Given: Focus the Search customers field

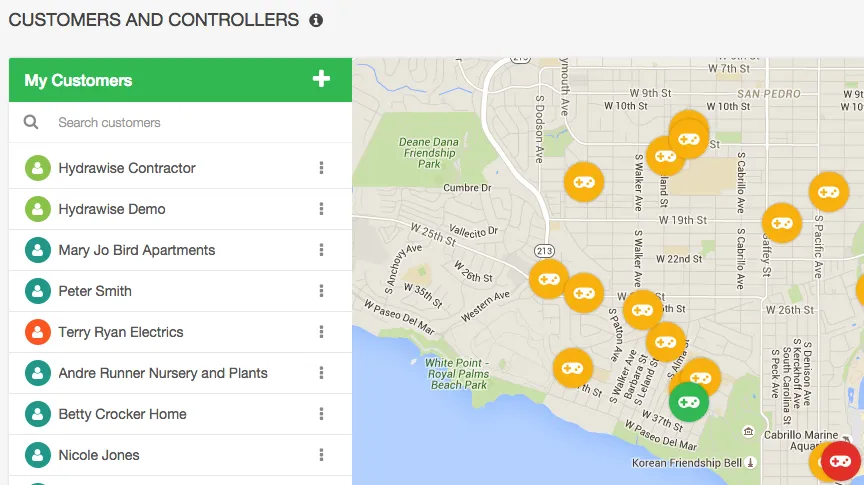Looking at the screenshot, I should 190,122.
